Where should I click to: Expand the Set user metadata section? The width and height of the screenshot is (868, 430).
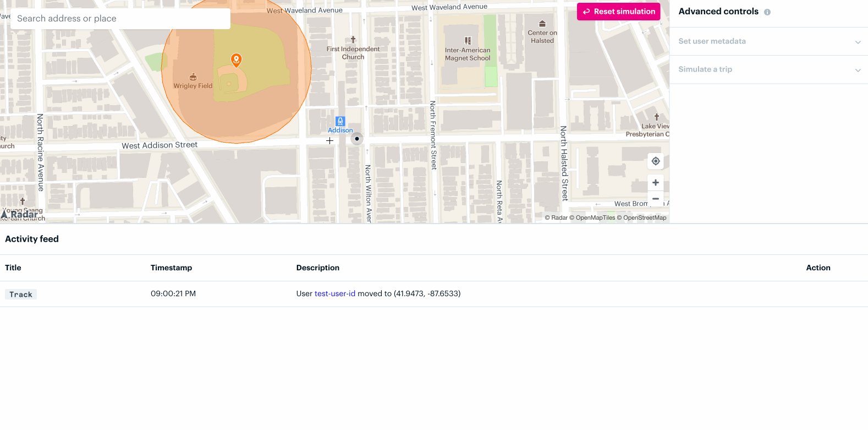[768, 41]
